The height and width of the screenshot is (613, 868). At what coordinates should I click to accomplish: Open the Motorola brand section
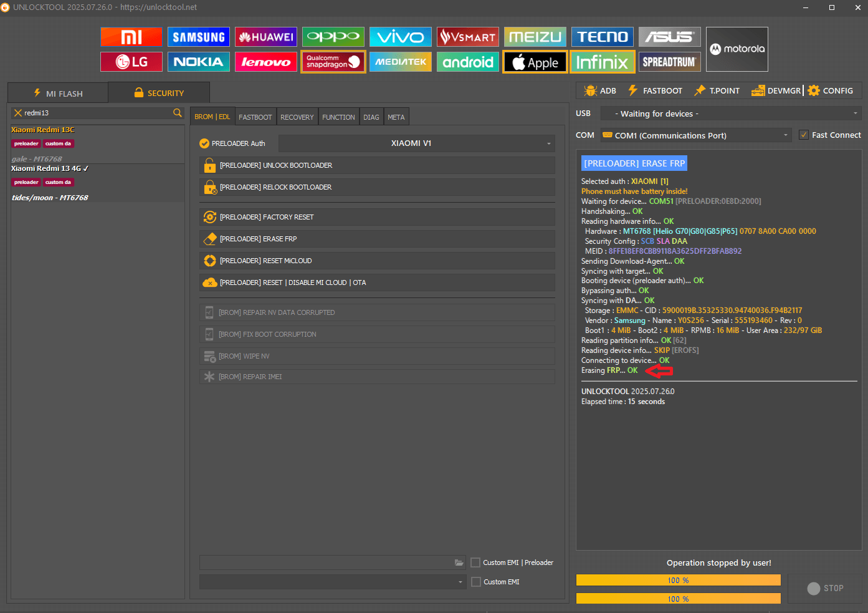tap(737, 49)
